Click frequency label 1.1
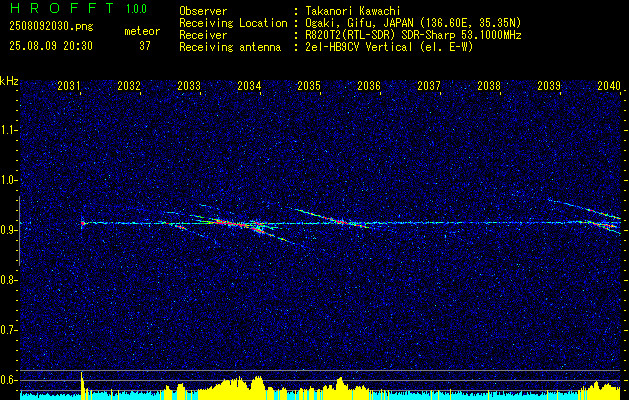 9,130
